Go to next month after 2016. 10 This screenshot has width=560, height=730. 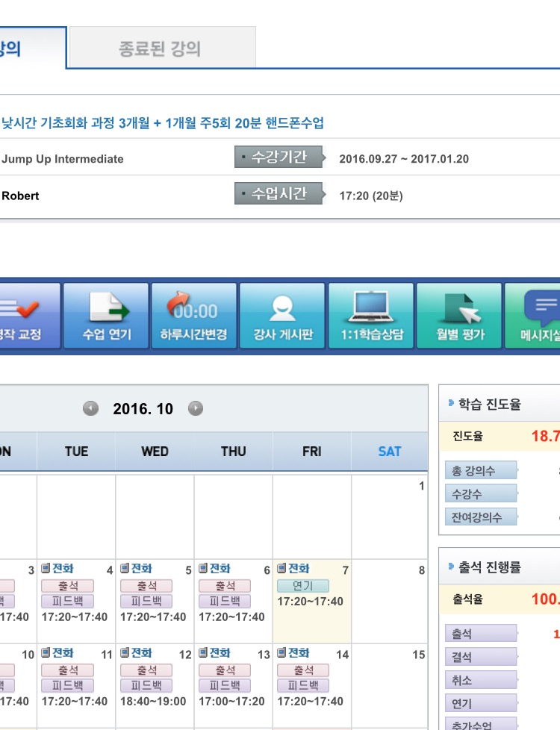click(x=196, y=408)
